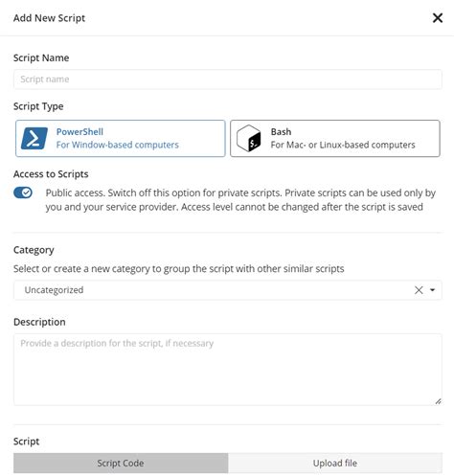
Task: Select the Bash script type card
Action: [335, 138]
